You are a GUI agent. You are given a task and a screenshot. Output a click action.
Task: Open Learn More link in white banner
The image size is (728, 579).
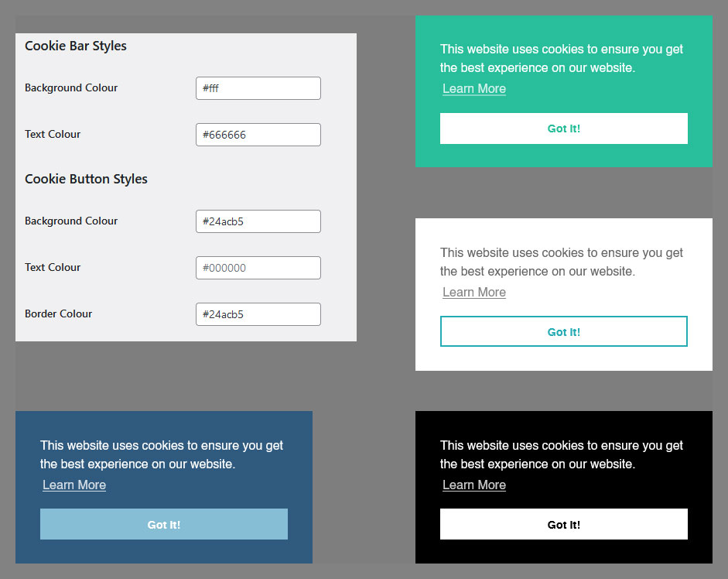click(474, 293)
